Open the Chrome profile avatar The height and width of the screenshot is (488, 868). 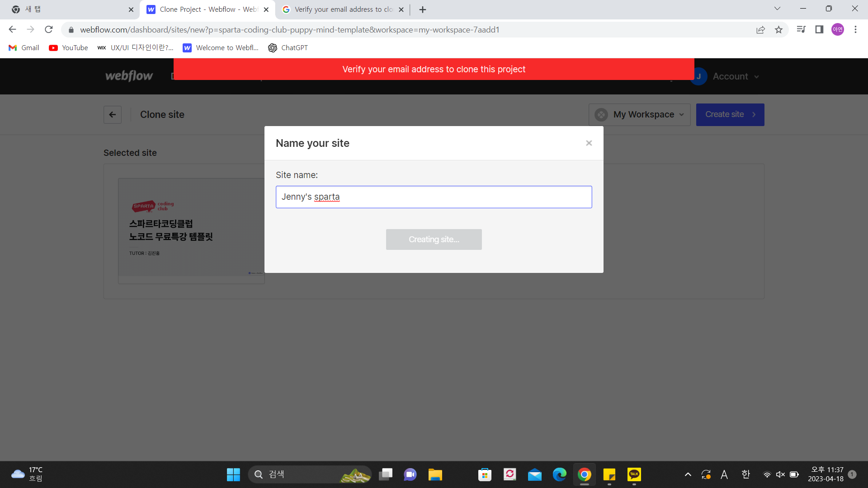838,30
